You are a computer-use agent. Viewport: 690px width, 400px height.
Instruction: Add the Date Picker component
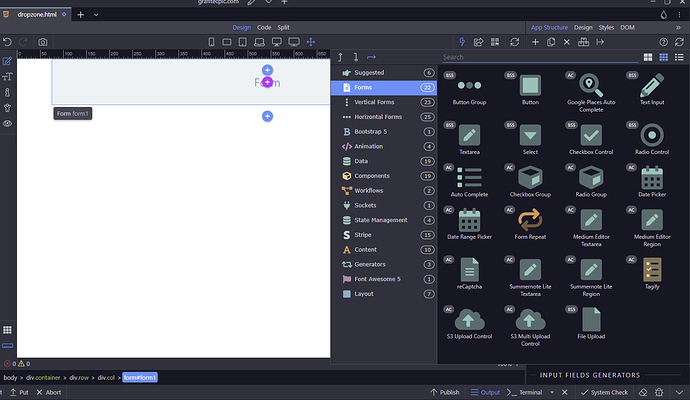coord(652,182)
